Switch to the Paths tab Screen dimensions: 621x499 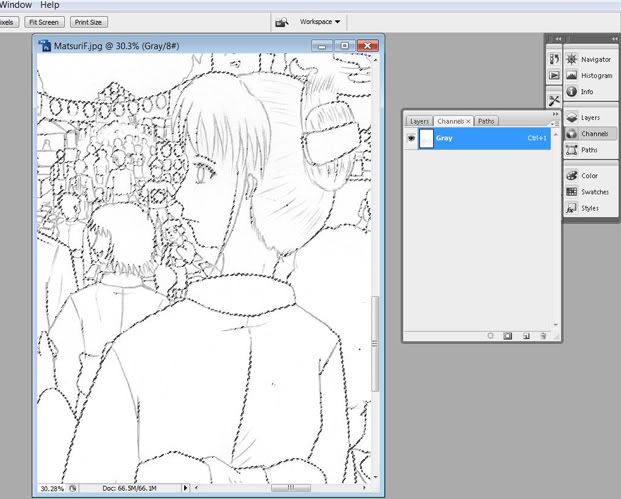(486, 121)
